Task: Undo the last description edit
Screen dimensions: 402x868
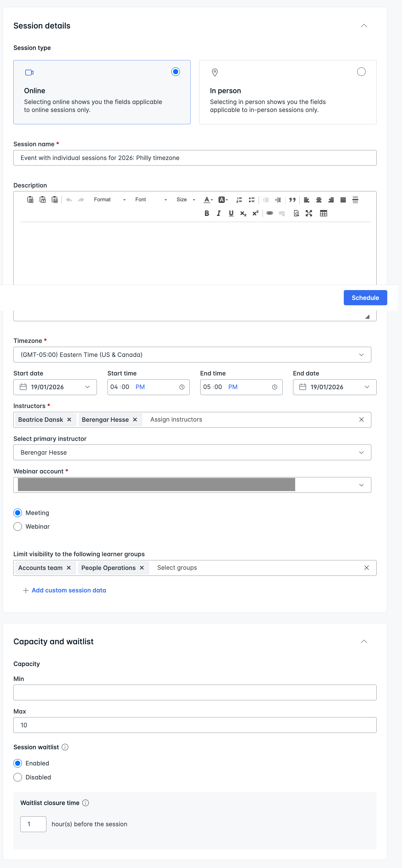Action: 69,200
